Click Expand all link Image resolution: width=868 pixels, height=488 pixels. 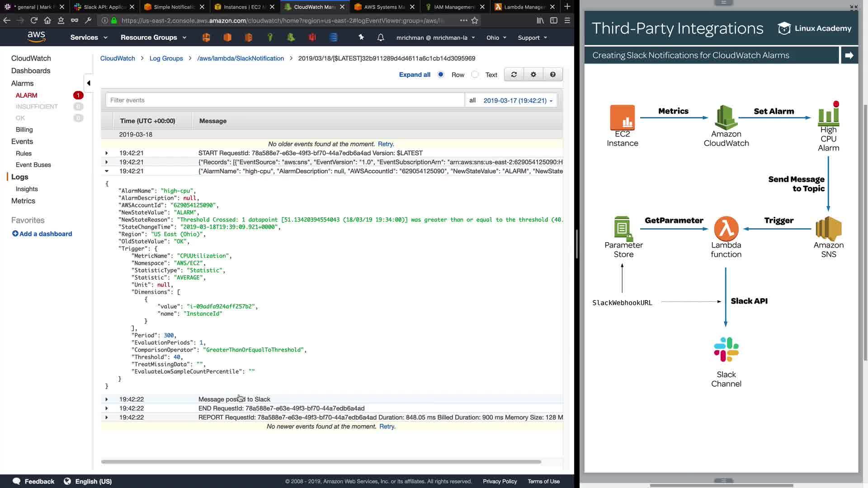tap(415, 75)
